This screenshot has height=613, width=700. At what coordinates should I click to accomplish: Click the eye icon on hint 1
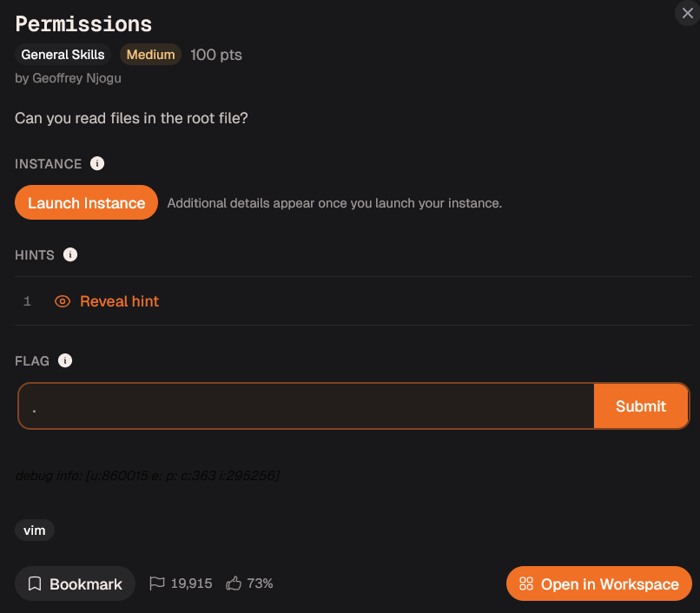tap(63, 301)
